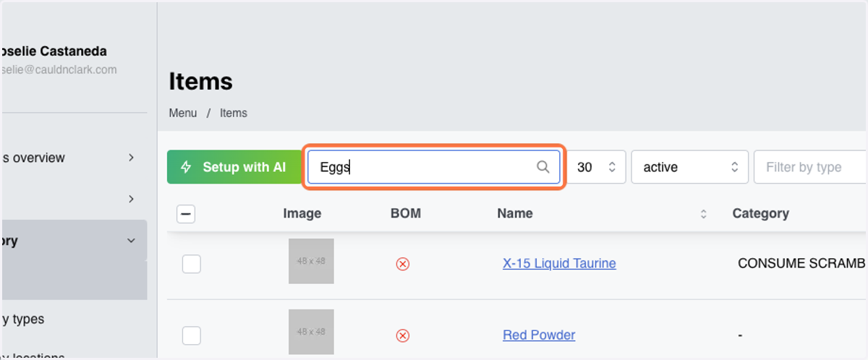Toggle the select-all header checkbox
The height and width of the screenshot is (360, 868).
pyautogui.click(x=186, y=213)
